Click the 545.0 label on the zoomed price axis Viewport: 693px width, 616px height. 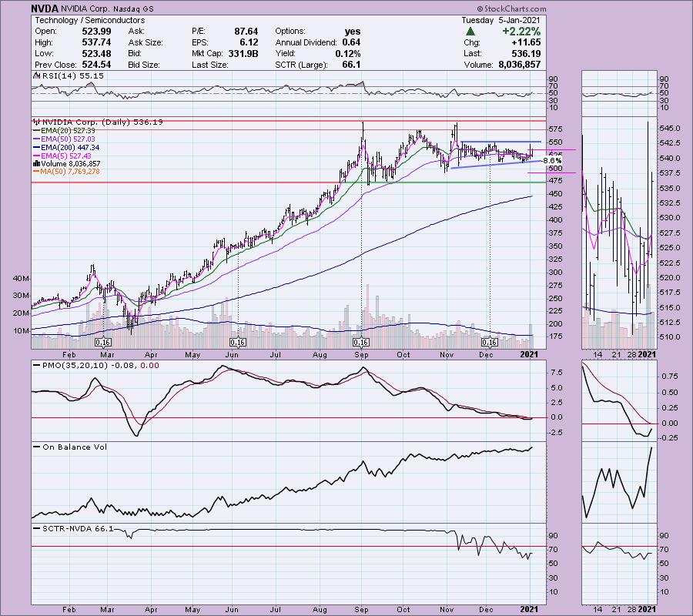(x=670, y=128)
